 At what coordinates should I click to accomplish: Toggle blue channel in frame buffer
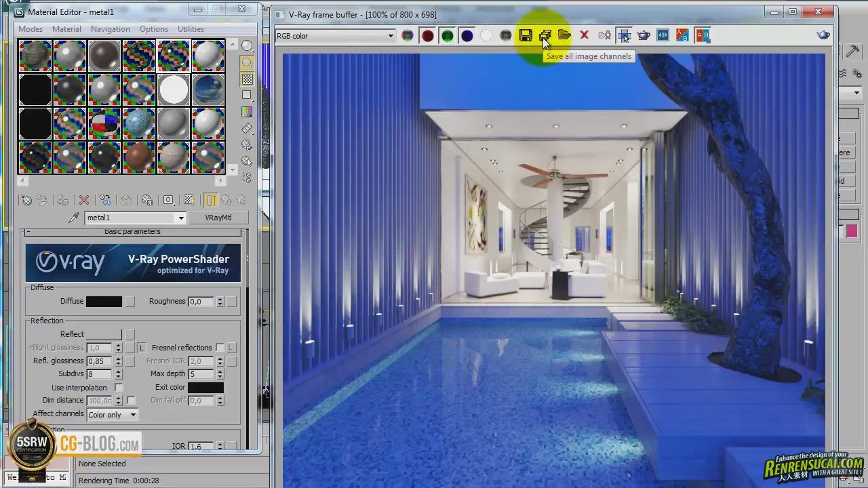[467, 35]
